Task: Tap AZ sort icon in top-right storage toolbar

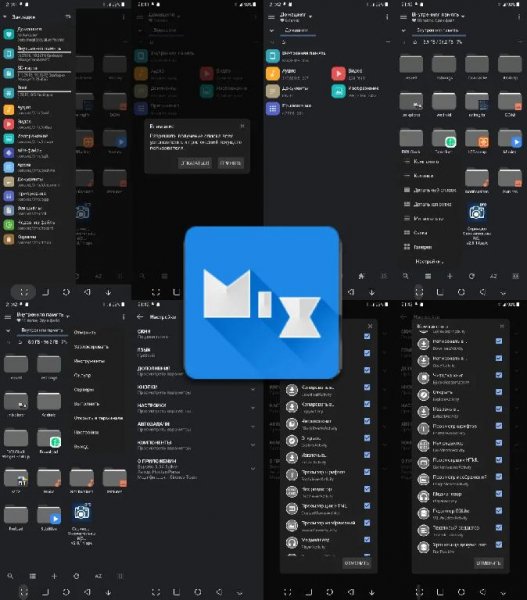Action: point(494,276)
